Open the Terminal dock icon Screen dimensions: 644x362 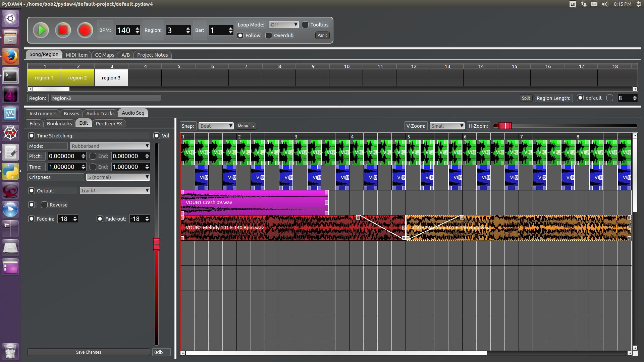click(x=10, y=76)
